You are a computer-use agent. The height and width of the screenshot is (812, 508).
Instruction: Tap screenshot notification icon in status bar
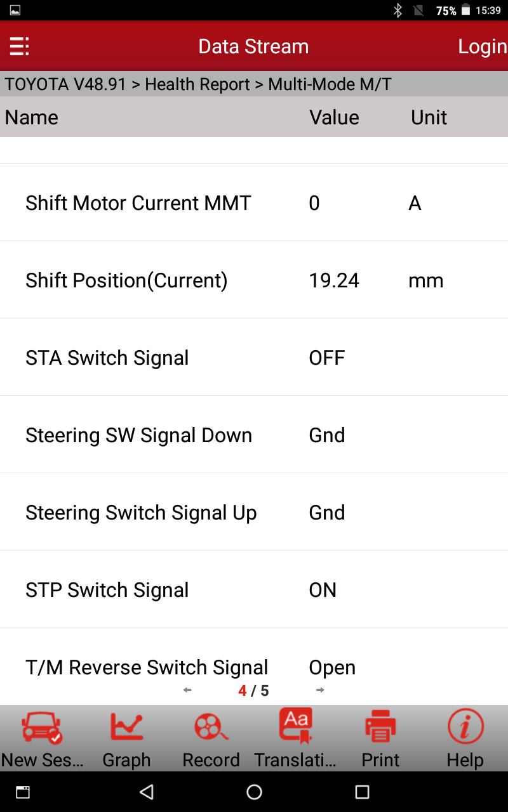pos(15,10)
